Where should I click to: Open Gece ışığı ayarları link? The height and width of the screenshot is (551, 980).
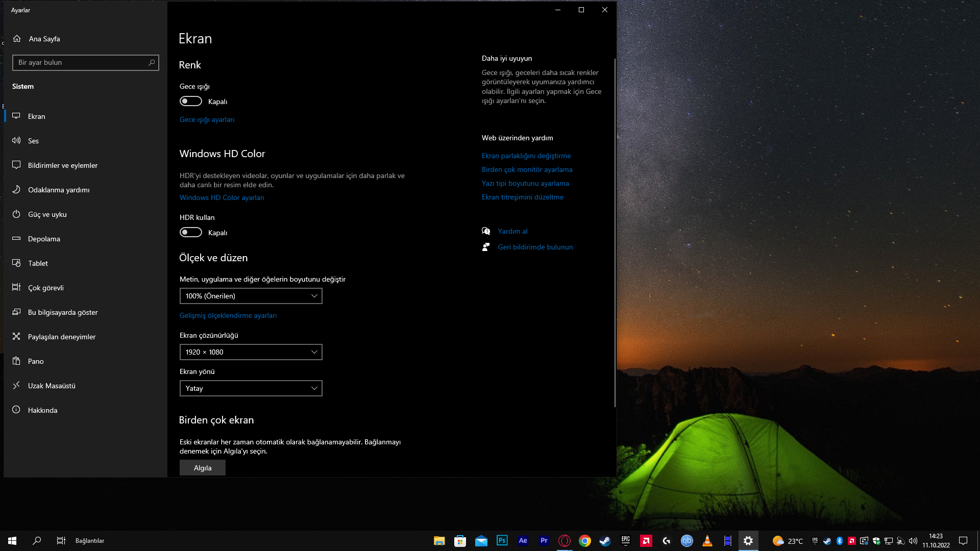[207, 119]
